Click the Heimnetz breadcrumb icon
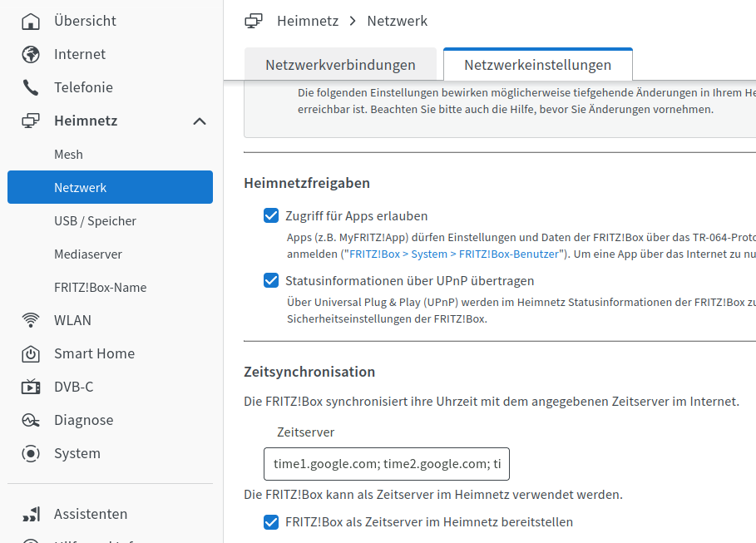 click(254, 22)
